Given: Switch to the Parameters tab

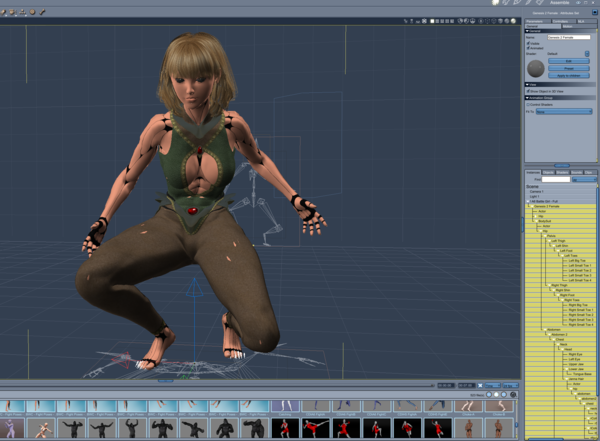Looking at the screenshot, I should pyautogui.click(x=538, y=21).
